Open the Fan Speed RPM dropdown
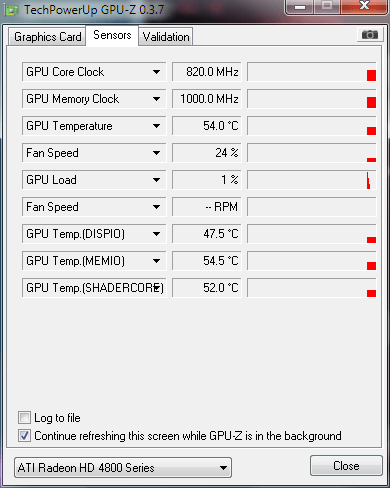Image resolution: width=390 pixels, height=488 pixels. click(156, 207)
